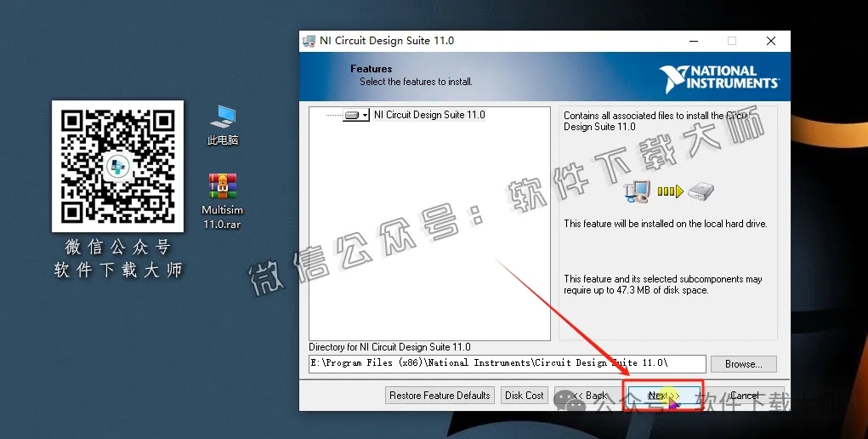The image size is (868, 439).
Task: Select the Multisim 11.0.rar archive icon
Action: point(223,201)
